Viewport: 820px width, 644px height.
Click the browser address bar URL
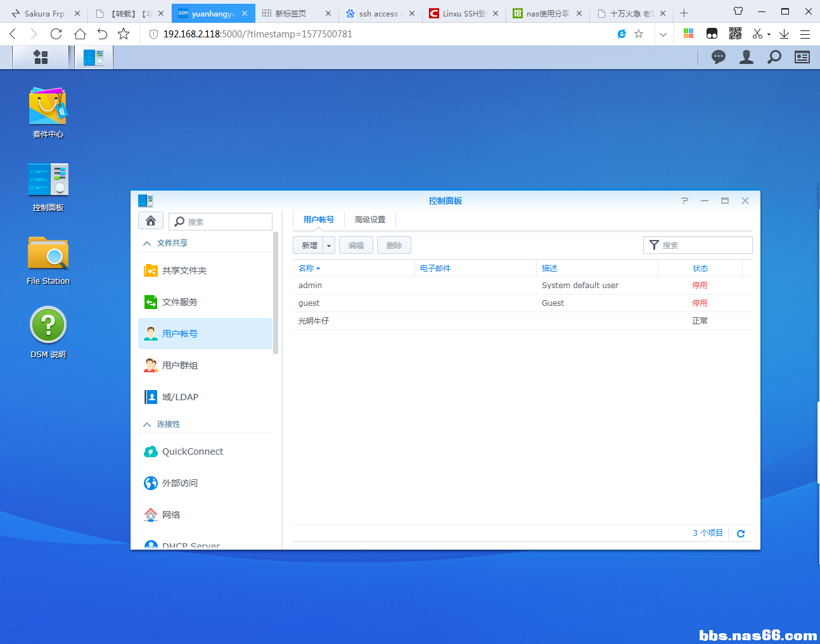tap(258, 34)
